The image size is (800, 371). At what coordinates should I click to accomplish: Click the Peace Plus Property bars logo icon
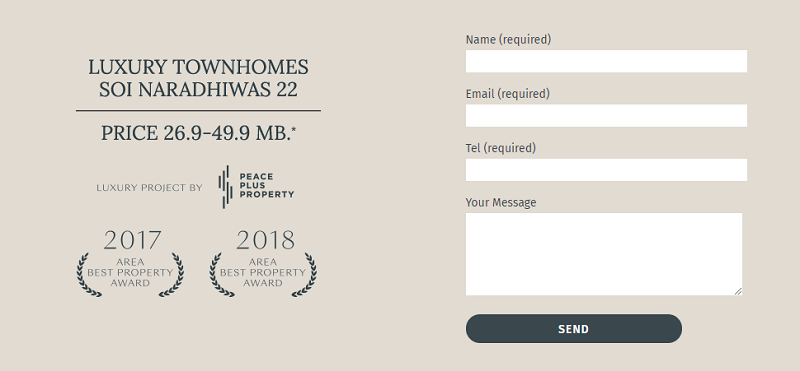(x=226, y=187)
